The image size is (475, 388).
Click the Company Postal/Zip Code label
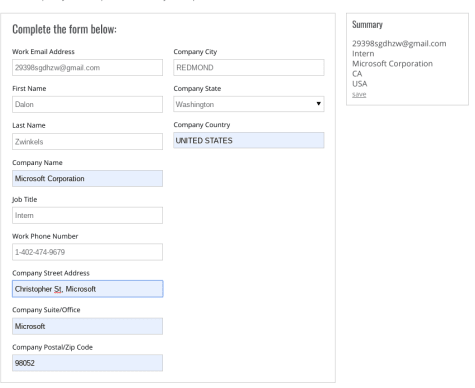(52, 347)
